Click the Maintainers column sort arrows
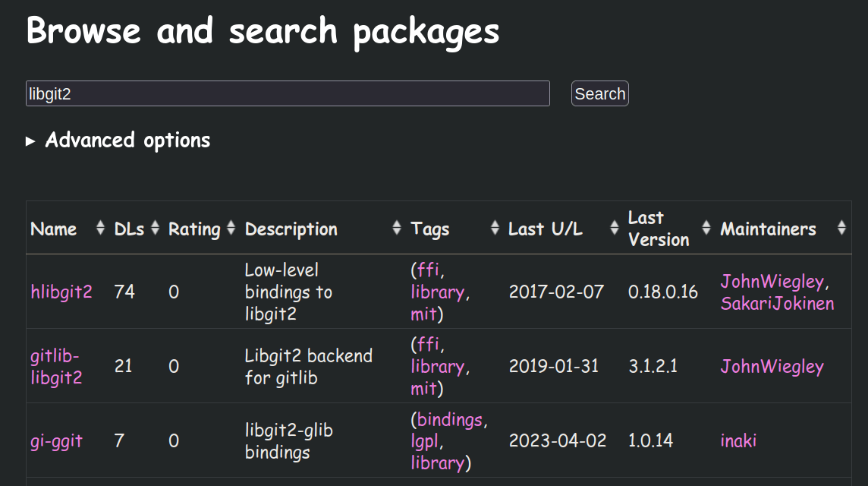Image resolution: width=868 pixels, height=486 pixels. (841, 228)
